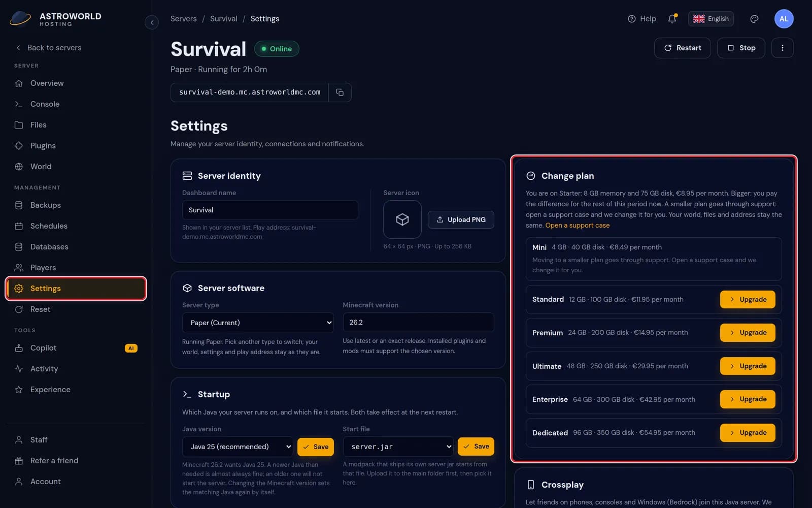This screenshot has height=508, width=812.
Task: Upgrade to the Dedicated plan
Action: coord(748,433)
